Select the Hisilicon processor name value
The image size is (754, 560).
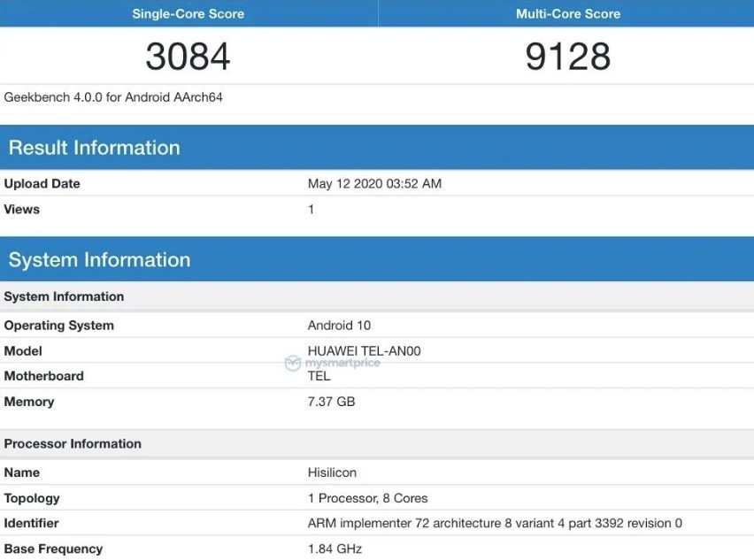tap(332, 472)
